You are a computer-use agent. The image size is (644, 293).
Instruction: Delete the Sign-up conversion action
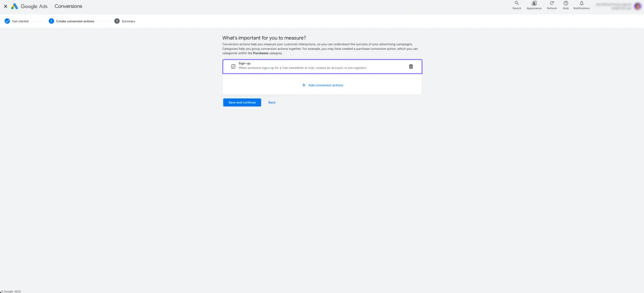410,66
